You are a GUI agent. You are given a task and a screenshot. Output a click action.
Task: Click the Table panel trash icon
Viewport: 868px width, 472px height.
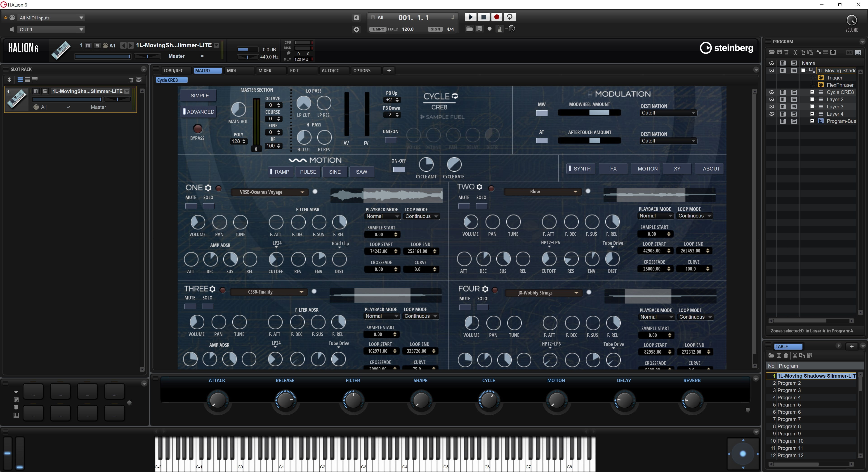click(786, 355)
